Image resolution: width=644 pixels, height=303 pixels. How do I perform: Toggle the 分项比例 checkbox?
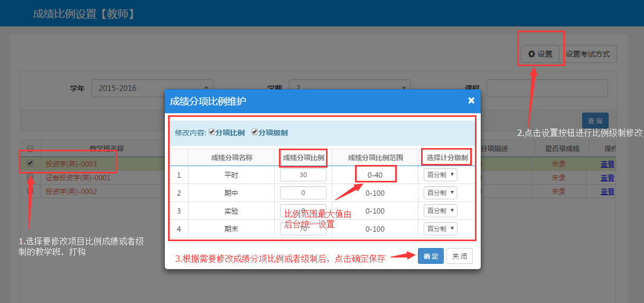[x=212, y=132]
